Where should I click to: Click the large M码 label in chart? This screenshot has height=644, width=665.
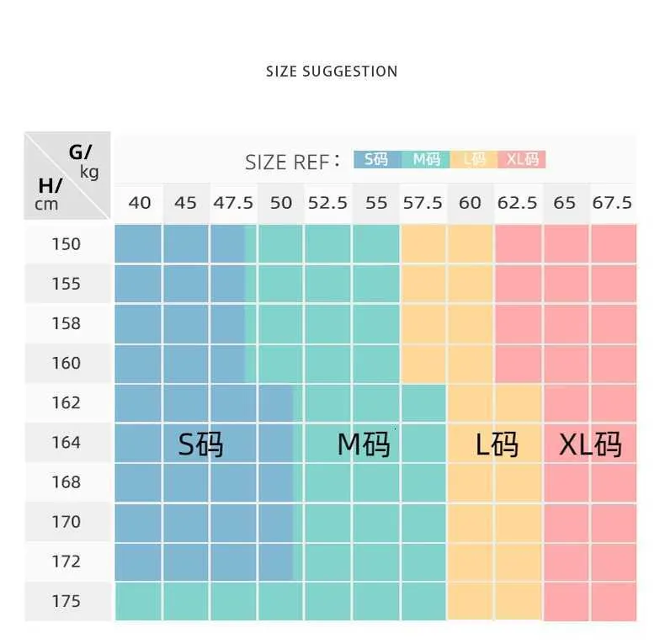[364, 444]
